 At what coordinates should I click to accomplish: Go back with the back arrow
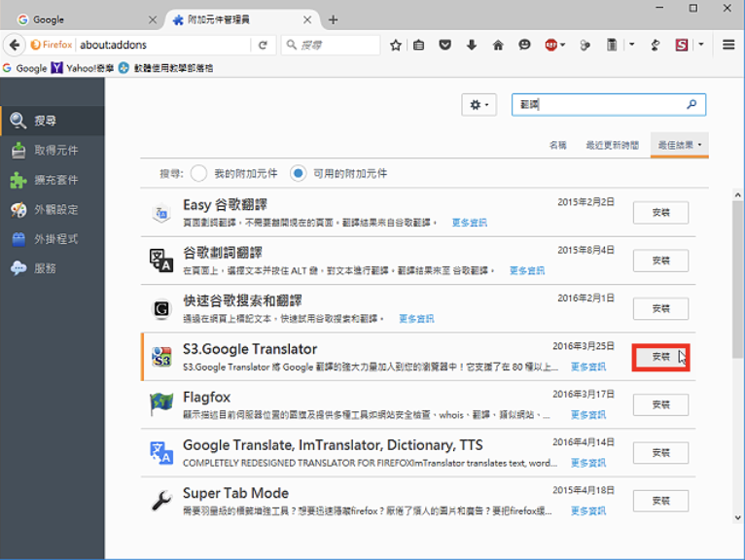point(15,45)
